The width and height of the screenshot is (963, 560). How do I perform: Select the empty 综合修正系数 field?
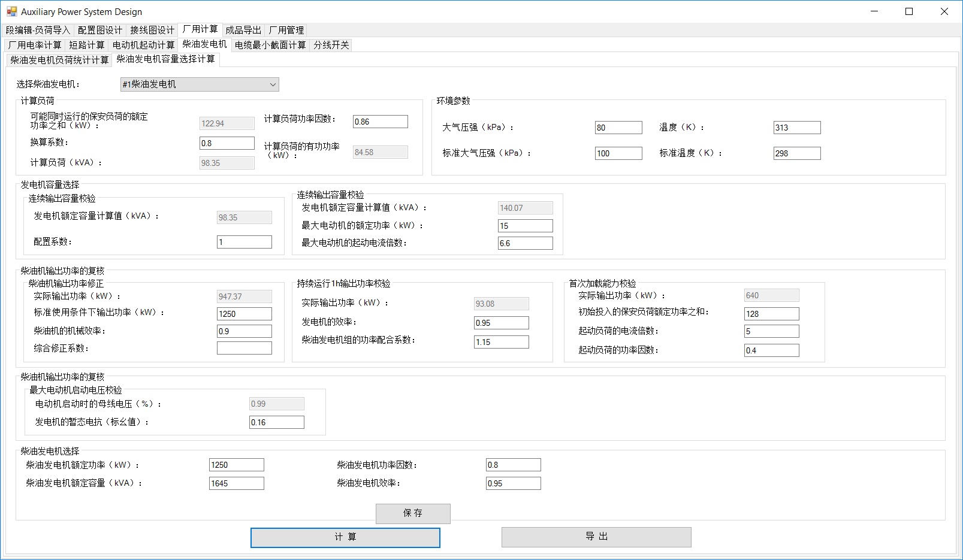(x=244, y=348)
